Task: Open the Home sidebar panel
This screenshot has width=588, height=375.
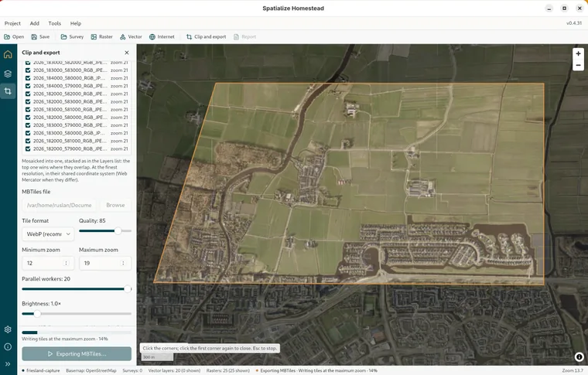Action: pyautogui.click(x=8, y=54)
